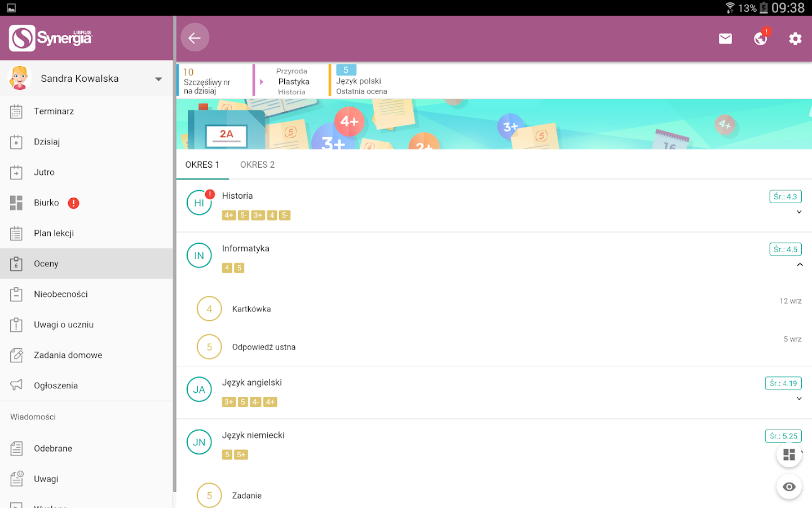Click the red alert badge beside Biurko
The image size is (812, 508).
pos(73,203)
